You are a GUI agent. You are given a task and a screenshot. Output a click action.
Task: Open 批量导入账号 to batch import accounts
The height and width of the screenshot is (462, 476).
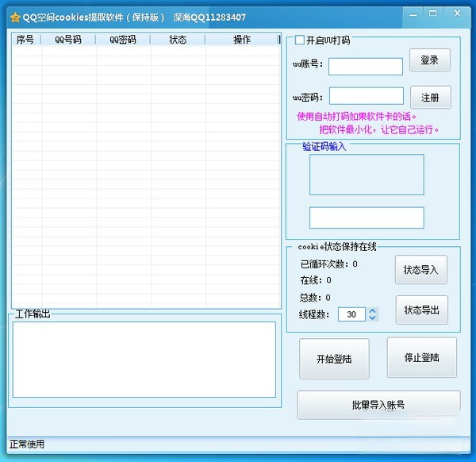[x=378, y=405]
